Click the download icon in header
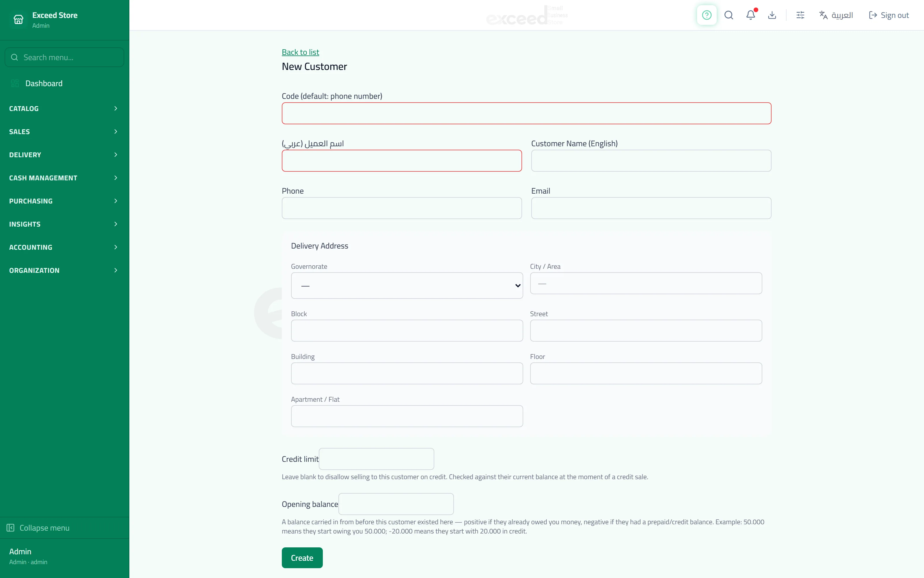 tap(772, 15)
